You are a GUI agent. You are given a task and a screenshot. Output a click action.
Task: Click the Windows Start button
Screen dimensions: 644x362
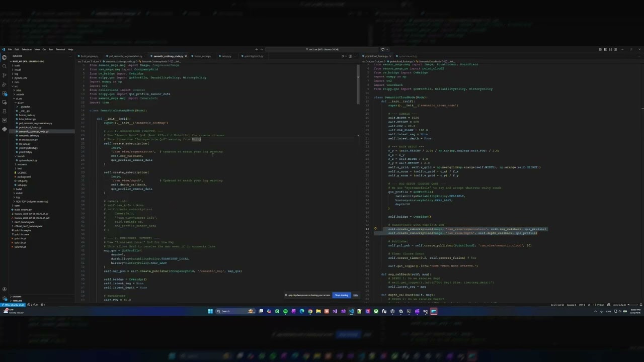coord(210,311)
